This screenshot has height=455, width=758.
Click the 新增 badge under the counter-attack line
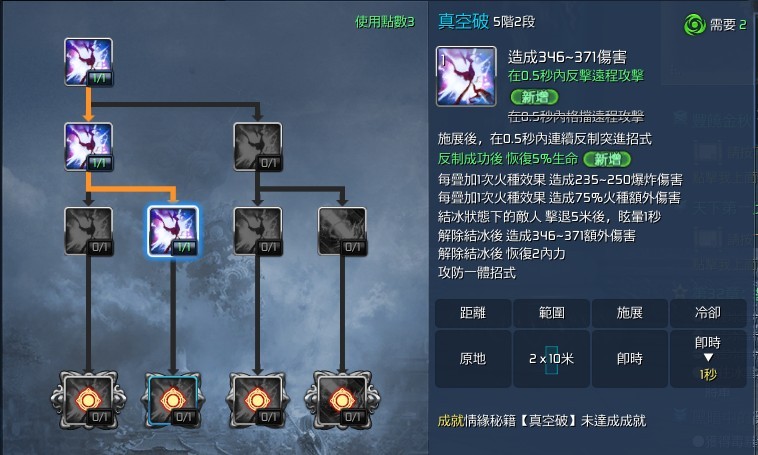point(534,97)
